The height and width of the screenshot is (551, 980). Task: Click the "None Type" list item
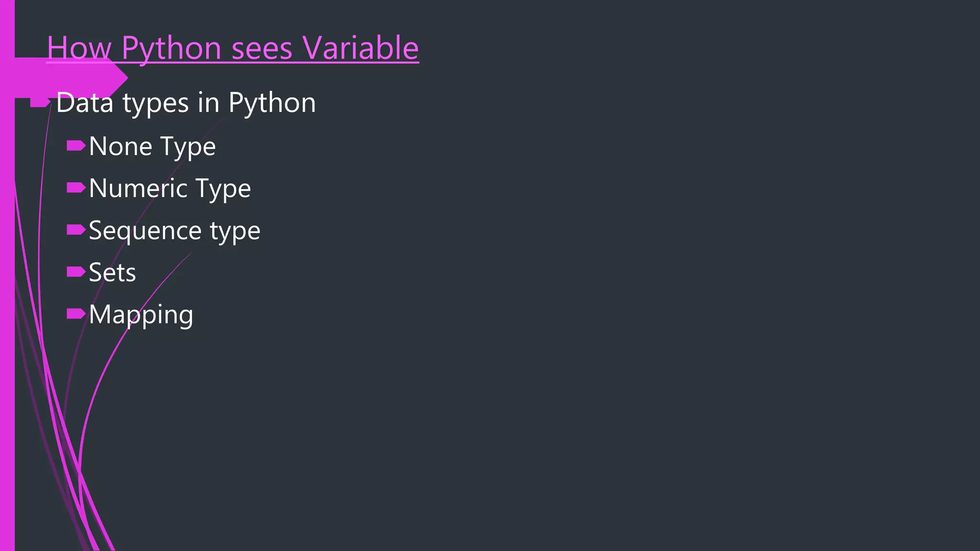152,146
